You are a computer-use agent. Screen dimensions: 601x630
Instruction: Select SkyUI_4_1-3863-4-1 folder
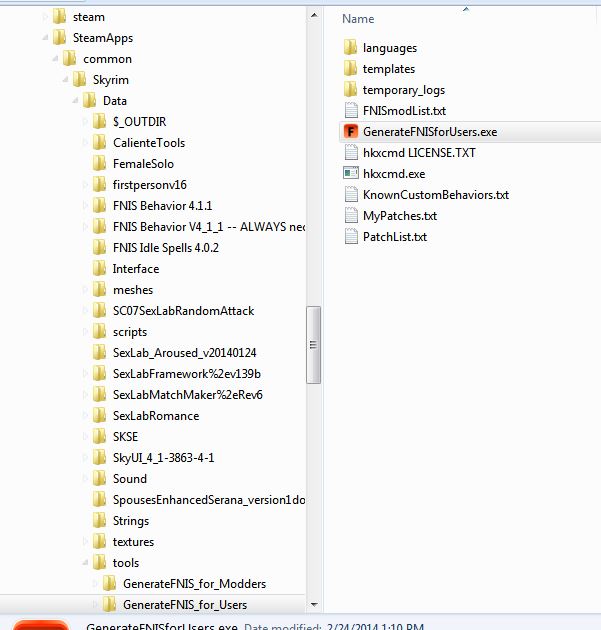click(x=163, y=457)
